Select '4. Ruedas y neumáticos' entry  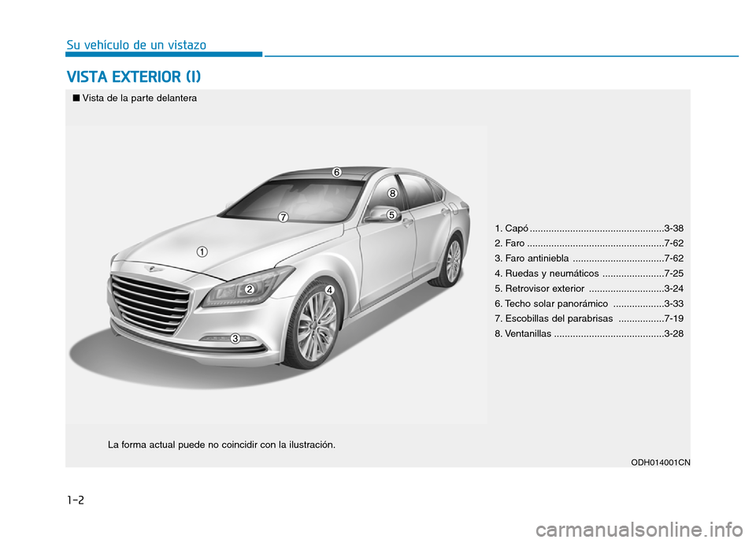pyautogui.click(x=589, y=273)
